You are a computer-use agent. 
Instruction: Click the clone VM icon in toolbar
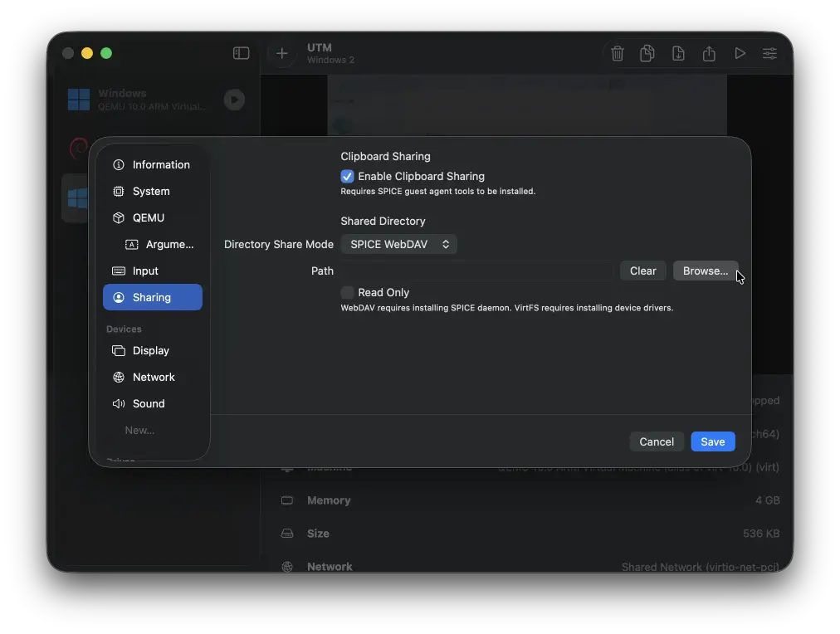(647, 53)
